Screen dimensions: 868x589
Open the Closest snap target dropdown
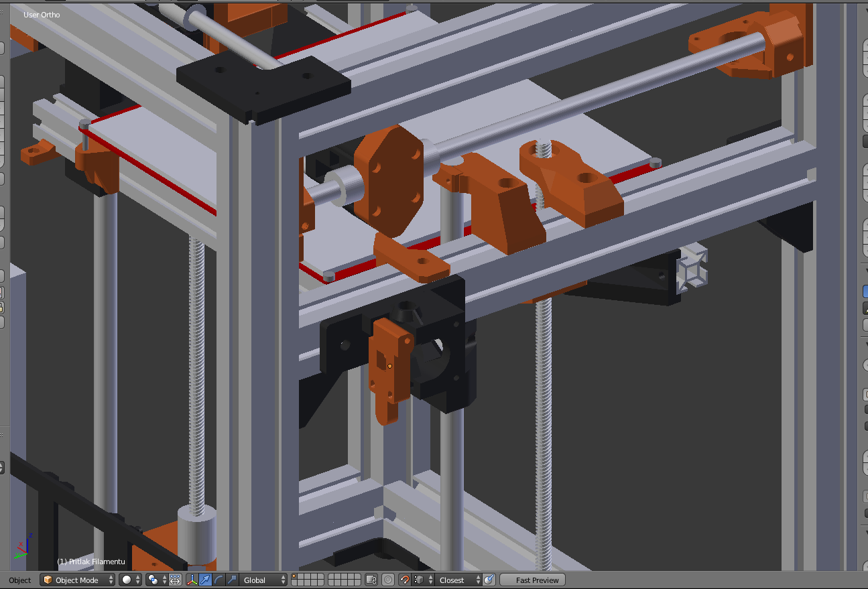[459, 580]
